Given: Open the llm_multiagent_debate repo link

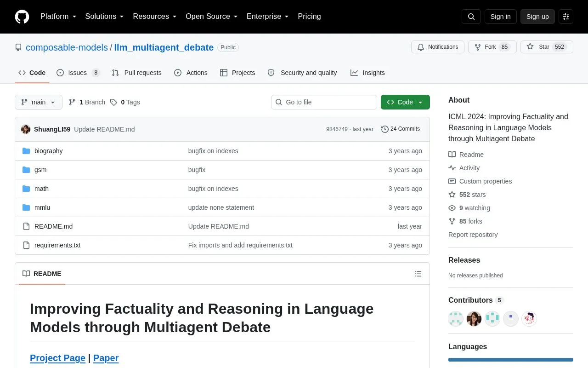Looking at the screenshot, I should tap(164, 47).
